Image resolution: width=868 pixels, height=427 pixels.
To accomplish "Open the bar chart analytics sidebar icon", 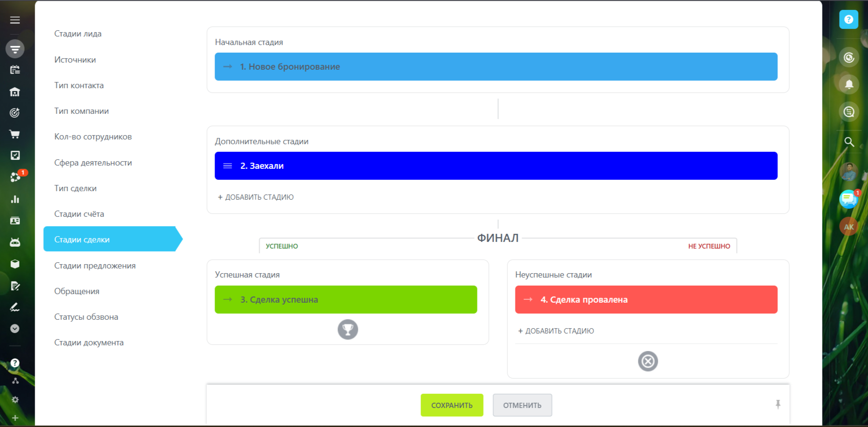I will click(15, 199).
